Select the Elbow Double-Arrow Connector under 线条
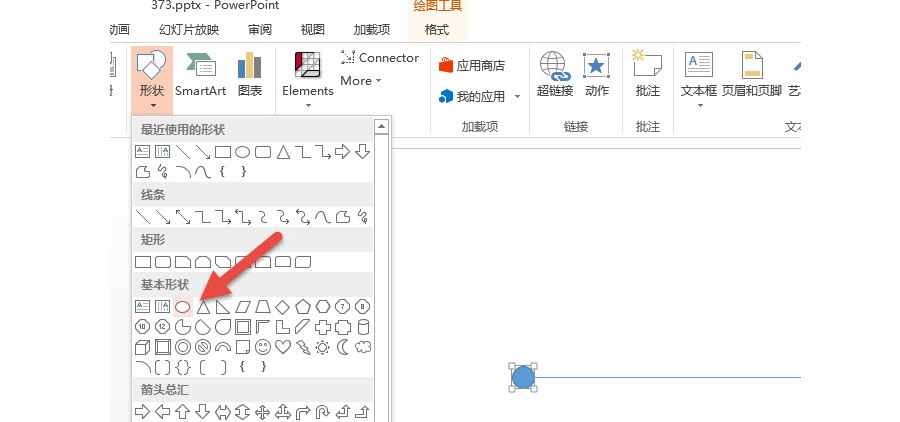 [x=243, y=216]
